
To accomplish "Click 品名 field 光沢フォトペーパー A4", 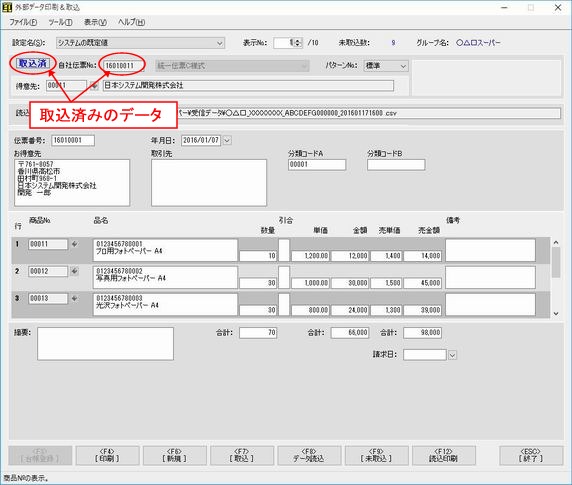I will pos(165,304).
